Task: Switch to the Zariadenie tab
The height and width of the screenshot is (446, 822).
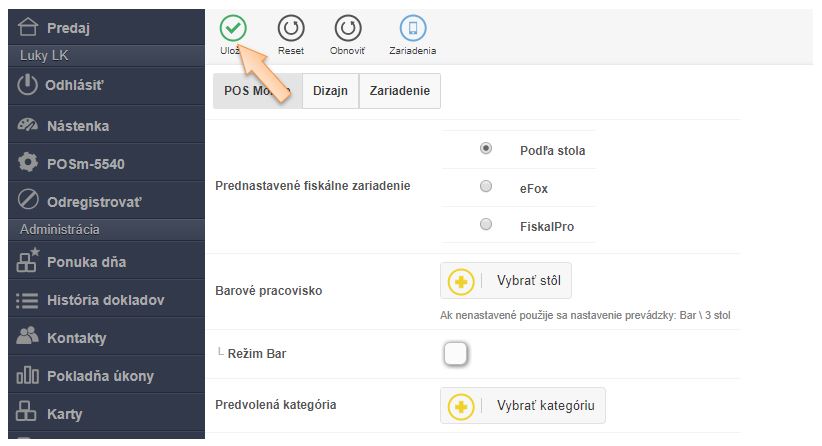Action: click(399, 91)
